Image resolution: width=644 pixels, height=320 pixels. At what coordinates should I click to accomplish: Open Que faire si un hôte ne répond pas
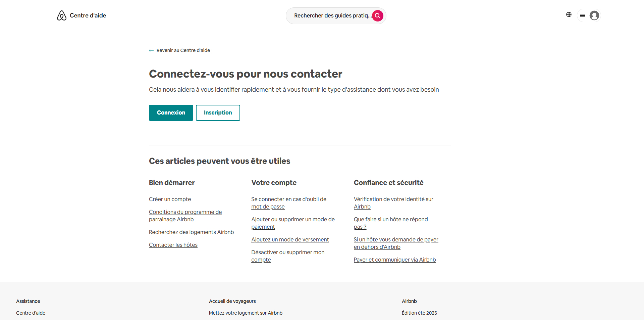click(391, 223)
